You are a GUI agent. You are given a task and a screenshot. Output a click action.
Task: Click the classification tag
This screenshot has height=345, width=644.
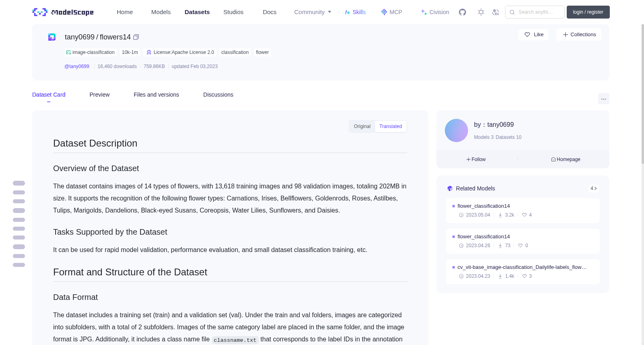[235, 52]
